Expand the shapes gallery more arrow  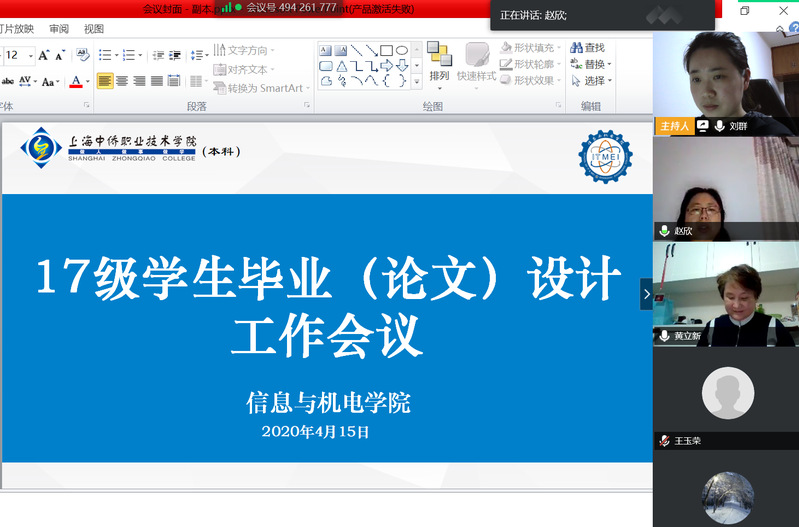415,81
